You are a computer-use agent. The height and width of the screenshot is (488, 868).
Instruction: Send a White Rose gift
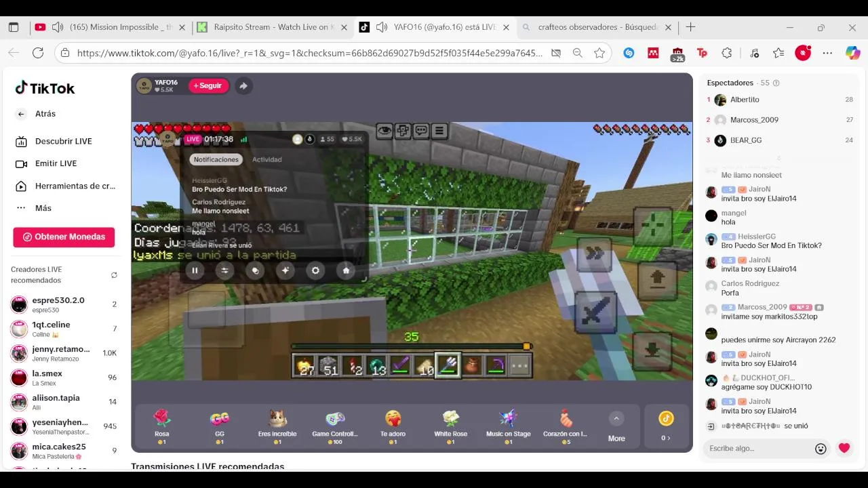tap(450, 427)
